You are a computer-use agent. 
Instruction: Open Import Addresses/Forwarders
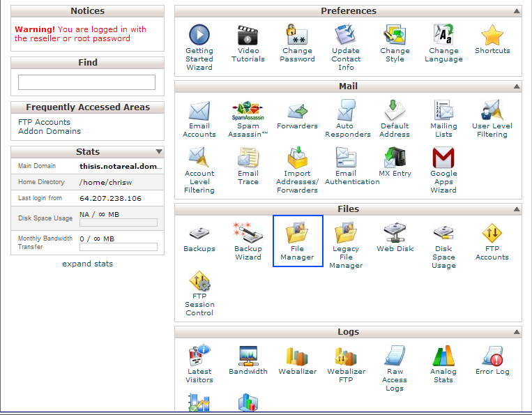[297, 170]
